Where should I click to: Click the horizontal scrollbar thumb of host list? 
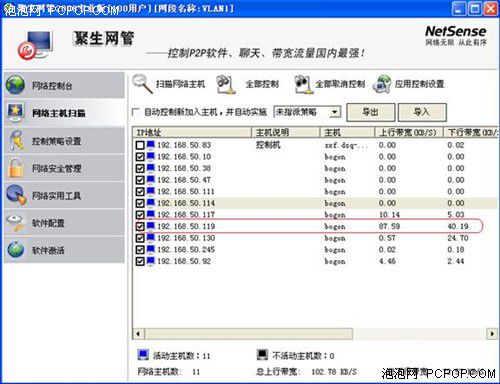pyautogui.click(x=249, y=333)
